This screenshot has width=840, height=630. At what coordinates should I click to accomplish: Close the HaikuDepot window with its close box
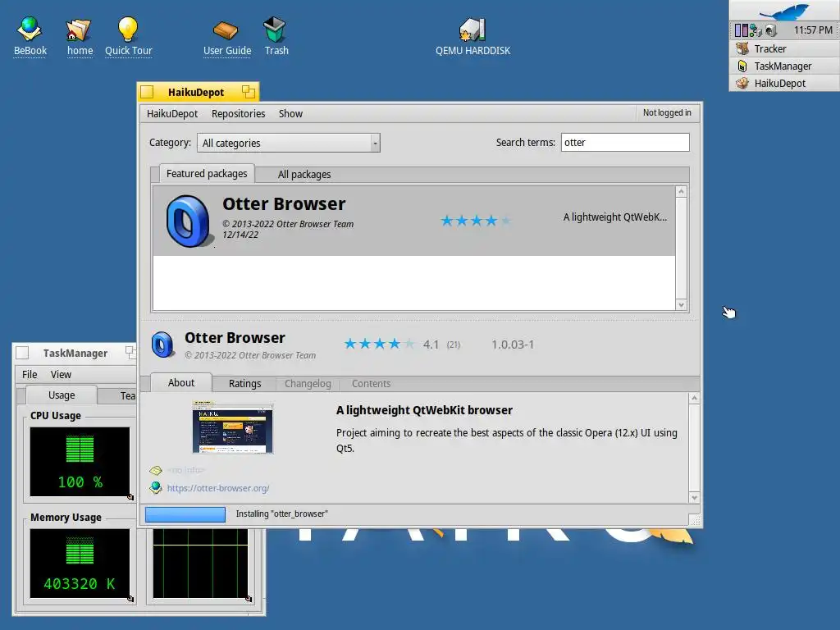[147, 92]
